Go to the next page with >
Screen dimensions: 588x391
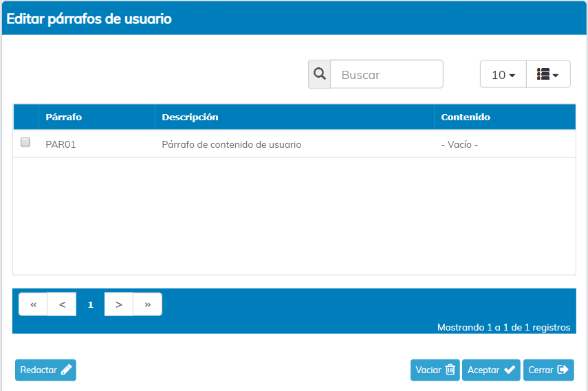tap(119, 304)
